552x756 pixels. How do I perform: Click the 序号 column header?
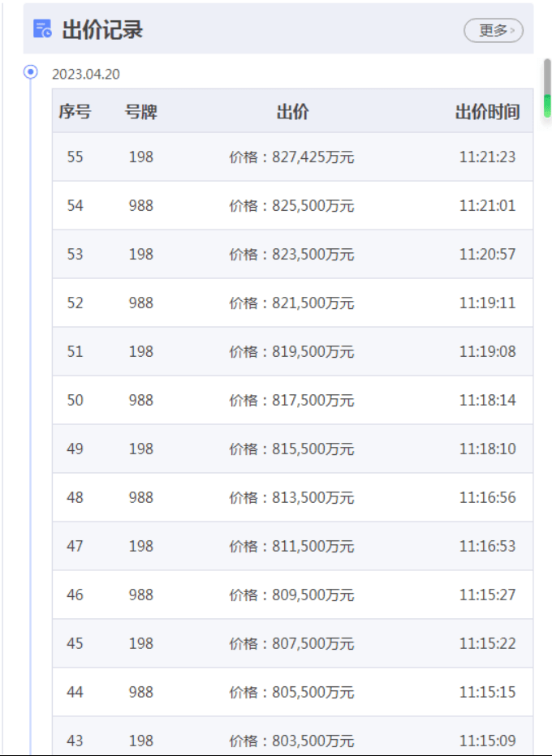[75, 112]
